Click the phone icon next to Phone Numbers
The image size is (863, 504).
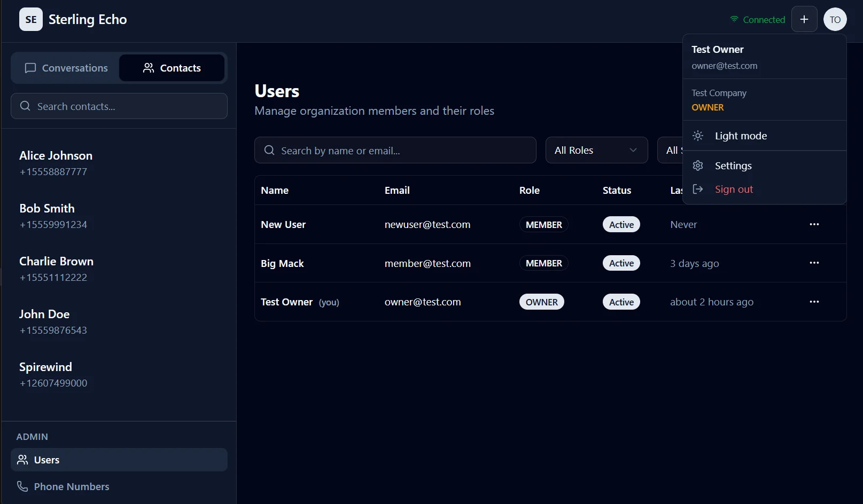(x=22, y=486)
